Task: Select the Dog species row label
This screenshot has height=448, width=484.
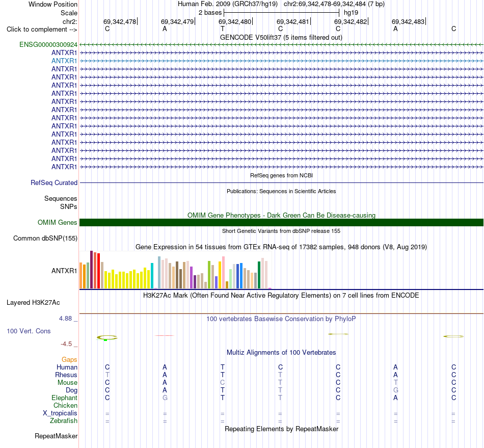Action: (71, 390)
